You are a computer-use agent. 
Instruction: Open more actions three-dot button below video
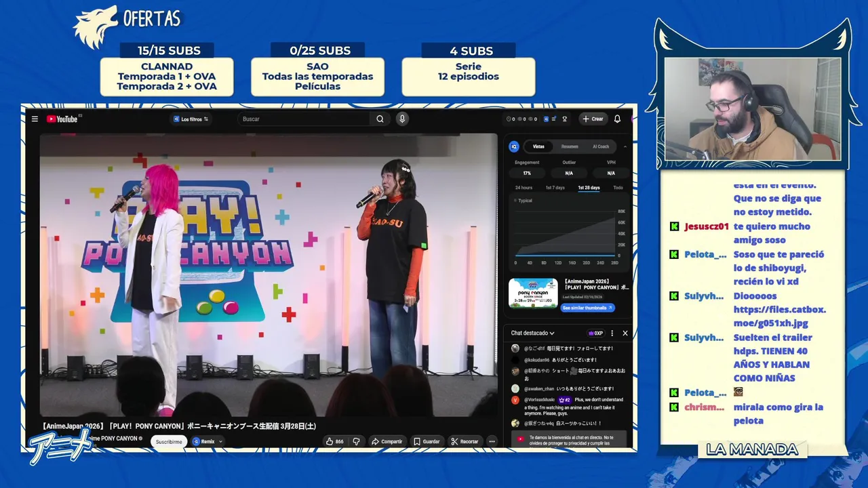[492, 441]
